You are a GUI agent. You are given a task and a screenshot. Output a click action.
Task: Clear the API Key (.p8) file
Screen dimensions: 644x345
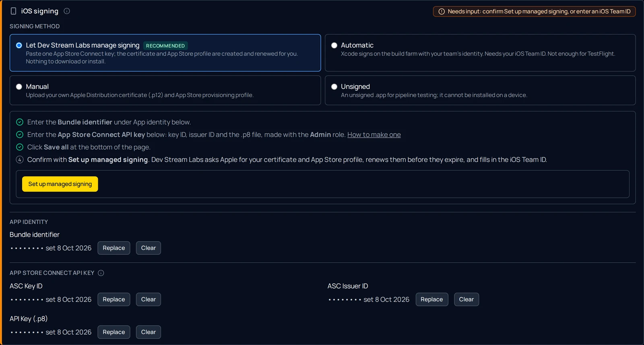pos(149,332)
